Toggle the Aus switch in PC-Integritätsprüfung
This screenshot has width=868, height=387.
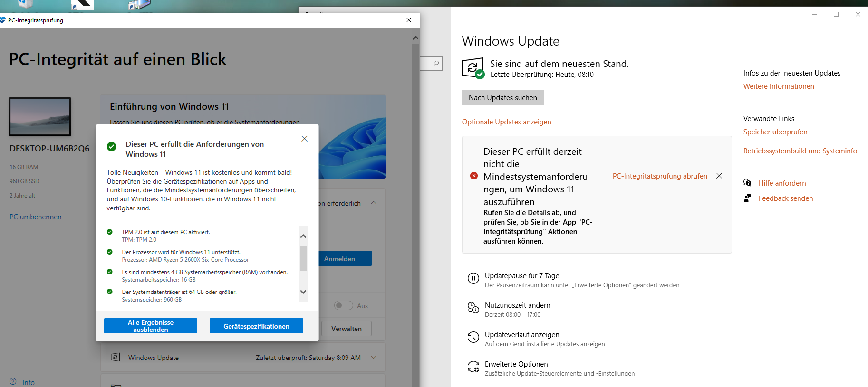344,305
